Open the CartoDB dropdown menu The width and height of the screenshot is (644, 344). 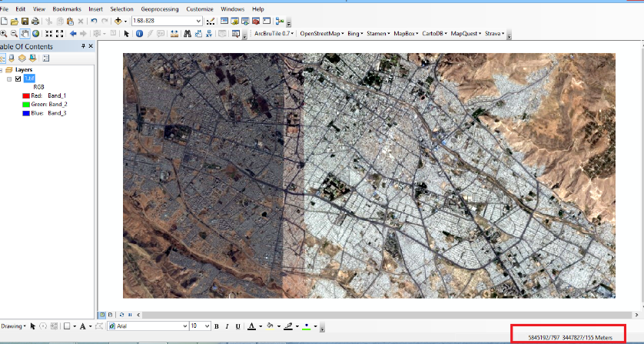[x=435, y=34]
